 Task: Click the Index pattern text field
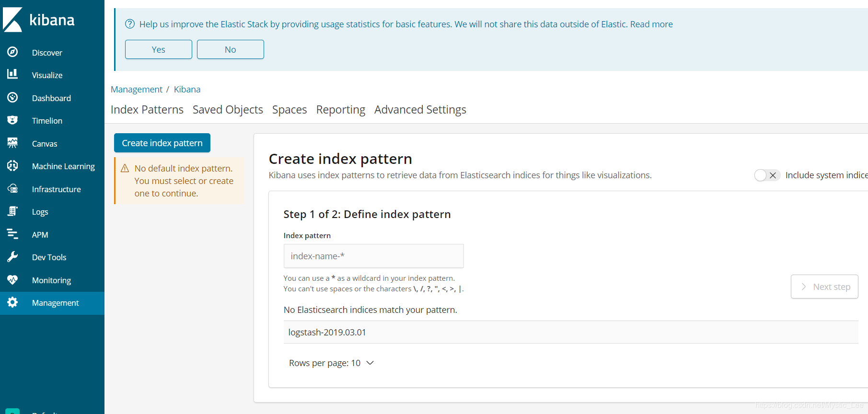(x=373, y=256)
